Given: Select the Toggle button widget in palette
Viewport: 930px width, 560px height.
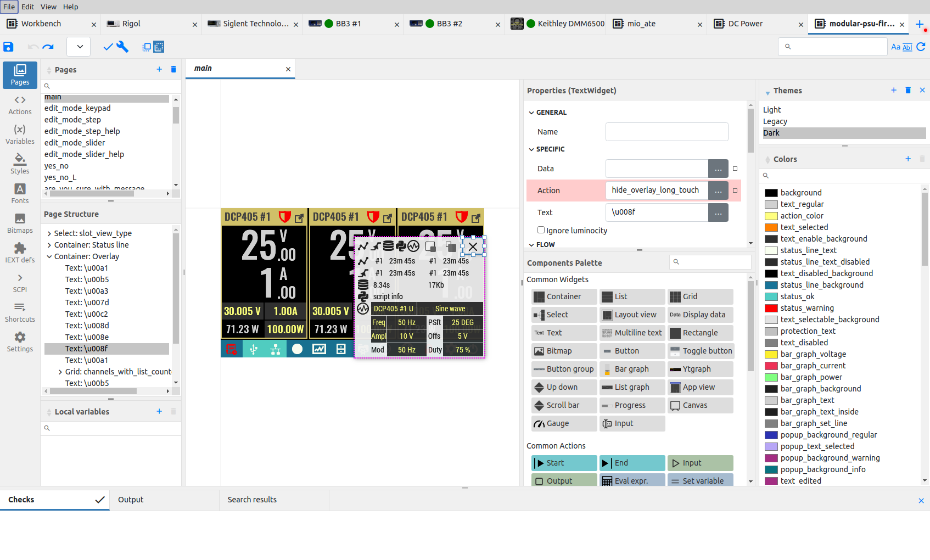Looking at the screenshot, I should coord(701,351).
